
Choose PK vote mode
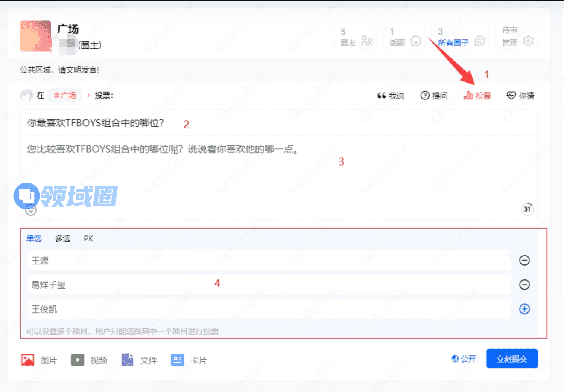(88, 238)
